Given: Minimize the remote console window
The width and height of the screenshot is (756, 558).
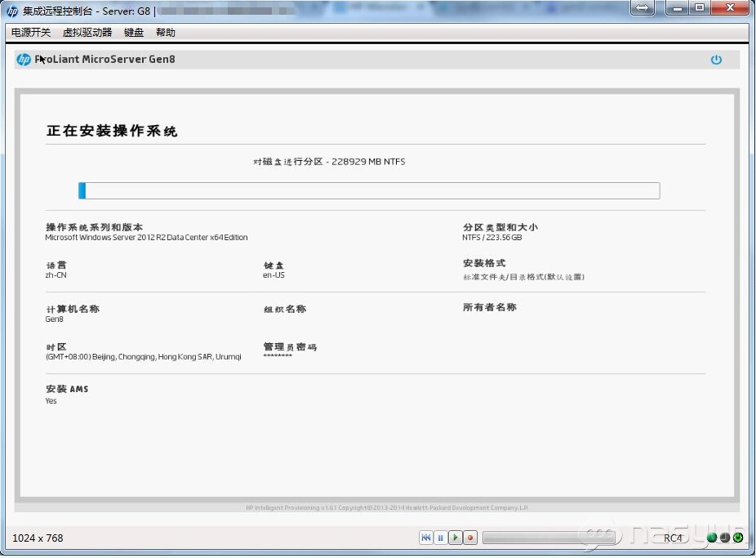Looking at the screenshot, I should (x=677, y=7).
